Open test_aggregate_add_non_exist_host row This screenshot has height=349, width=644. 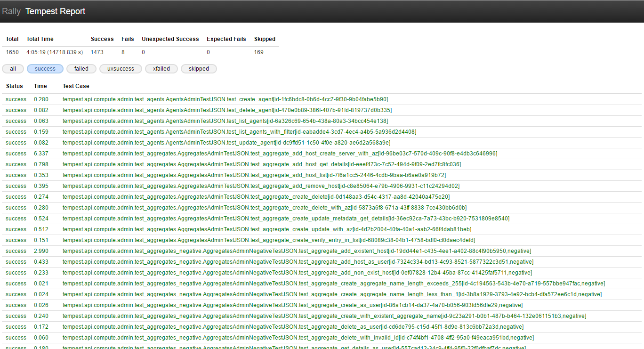click(322, 273)
